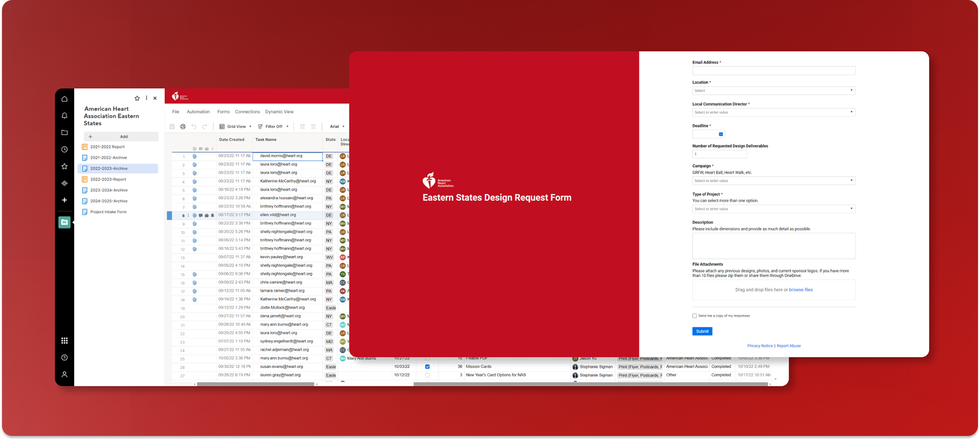Open the Dynamic View menu
Viewport: 980px width, 440px height.
coord(279,112)
